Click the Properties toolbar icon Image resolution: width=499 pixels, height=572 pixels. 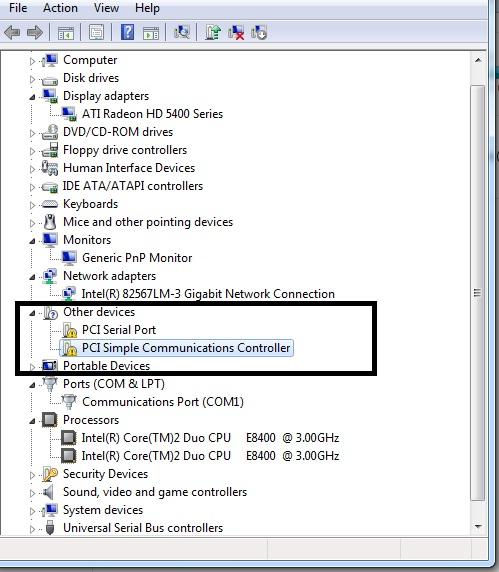(96, 32)
